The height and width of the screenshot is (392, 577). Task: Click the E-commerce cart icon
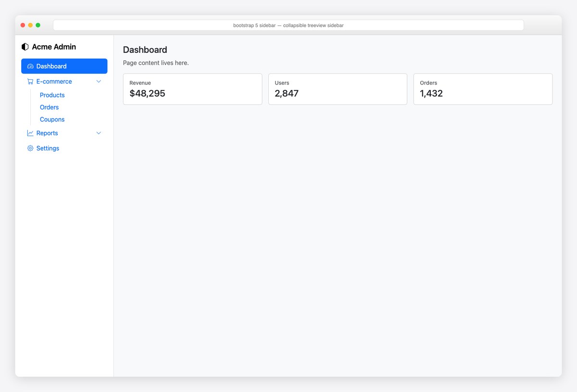[30, 82]
